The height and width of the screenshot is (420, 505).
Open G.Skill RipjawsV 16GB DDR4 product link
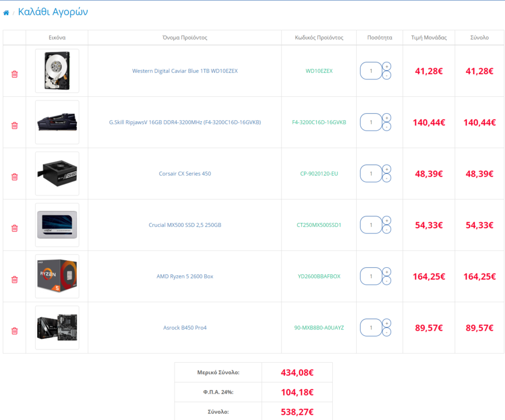click(x=185, y=123)
